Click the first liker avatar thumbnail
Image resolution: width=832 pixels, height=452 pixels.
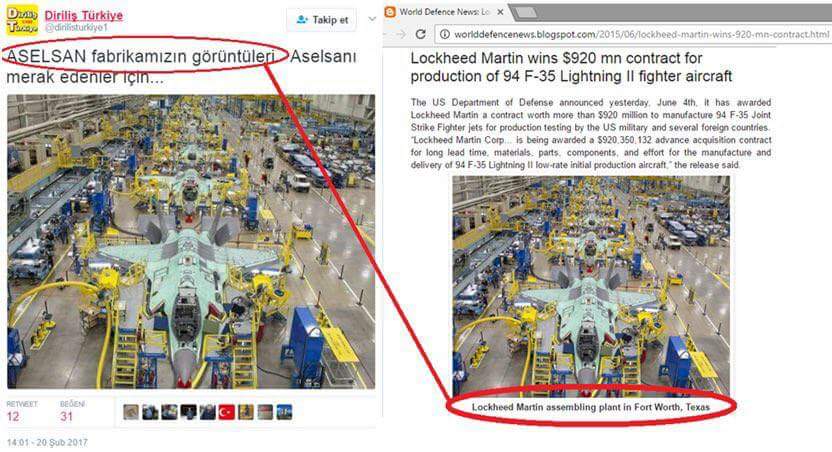click(131, 412)
